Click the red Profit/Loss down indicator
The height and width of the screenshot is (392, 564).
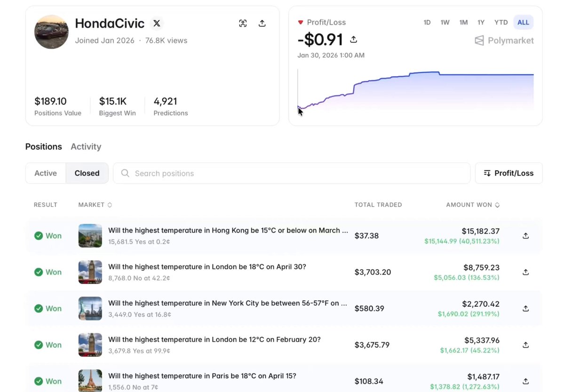(x=300, y=22)
